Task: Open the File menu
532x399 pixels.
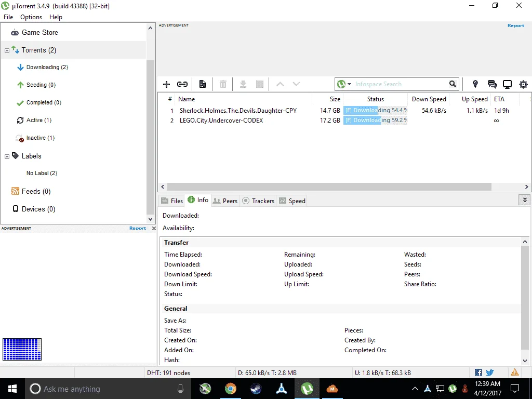Action: (x=8, y=17)
